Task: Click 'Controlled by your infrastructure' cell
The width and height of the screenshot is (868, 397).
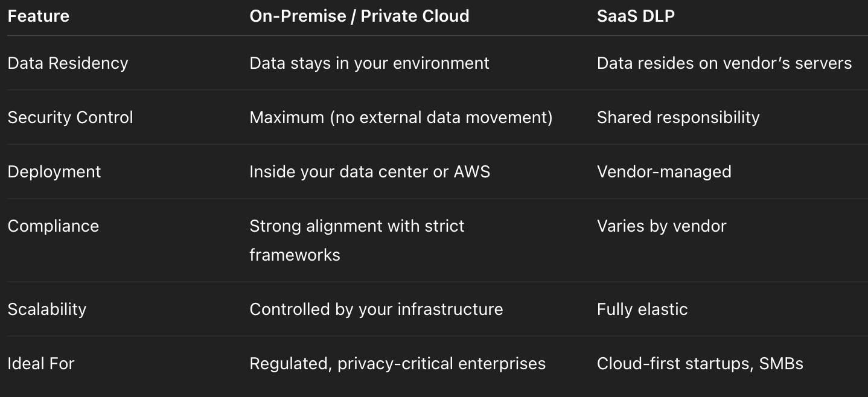Action: coord(376,310)
